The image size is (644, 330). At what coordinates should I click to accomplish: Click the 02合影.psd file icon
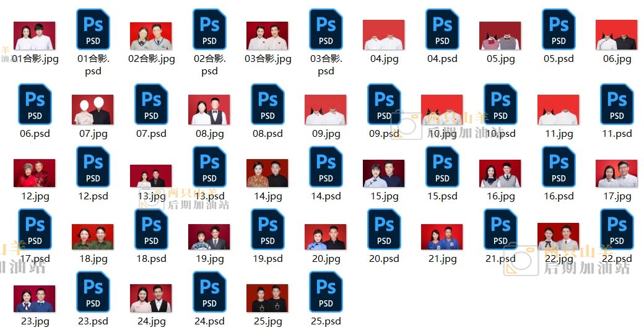point(209,30)
